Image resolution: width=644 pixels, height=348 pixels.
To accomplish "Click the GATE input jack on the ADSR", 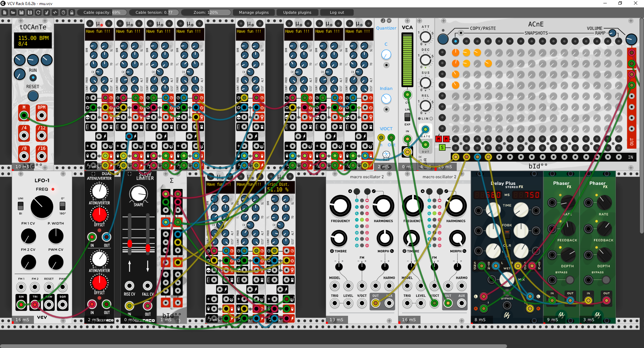I will click(x=426, y=129).
